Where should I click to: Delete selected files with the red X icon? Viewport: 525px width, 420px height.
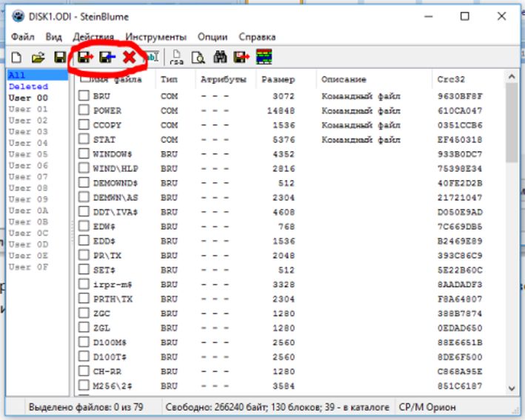click(130, 57)
